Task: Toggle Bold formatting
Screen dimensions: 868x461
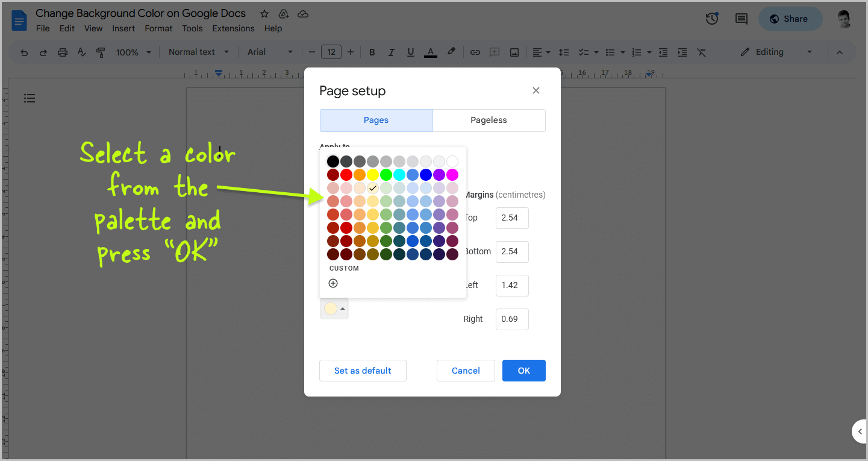Action: pyautogui.click(x=372, y=52)
